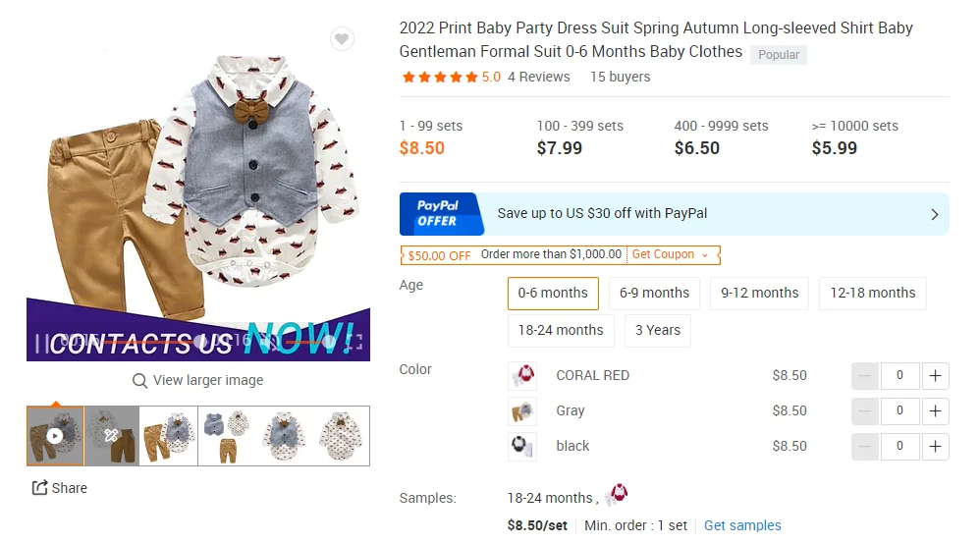Viewport: 980px width, 544px height.
Task: Type in the Gray quantity field
Action: pyautogui.click(x=899, y=410)
